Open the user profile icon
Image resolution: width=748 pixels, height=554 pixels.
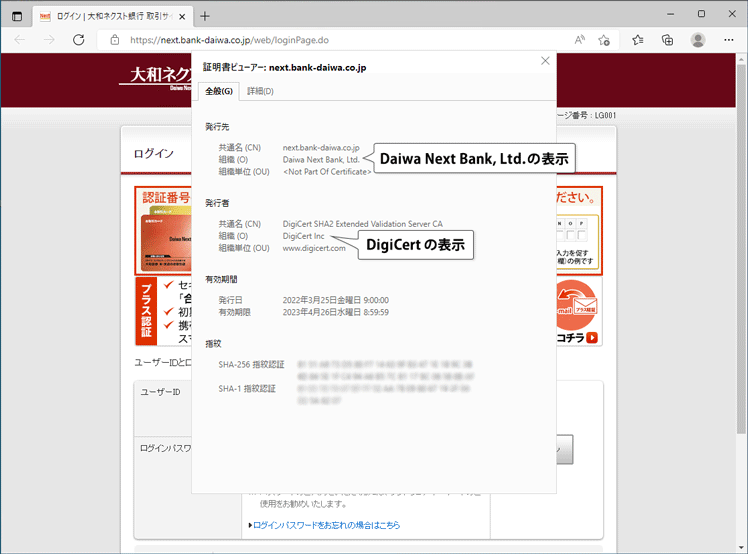pyautogui.click(x=698, y=40)
